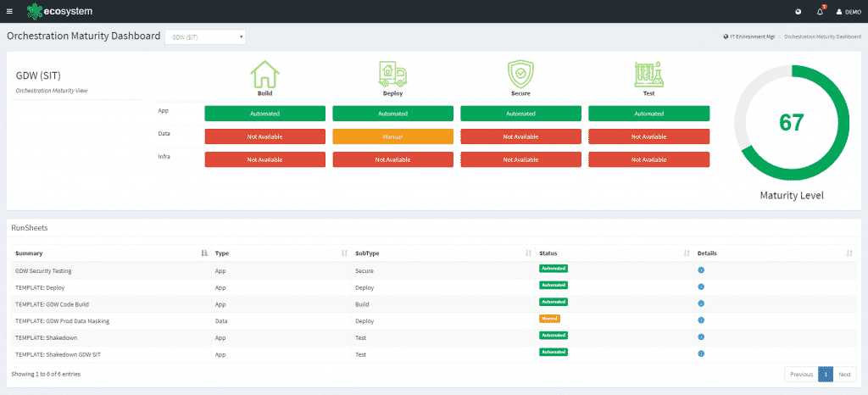
Task: Select page 1 in pagination
Action: click(x=825, y=374)
